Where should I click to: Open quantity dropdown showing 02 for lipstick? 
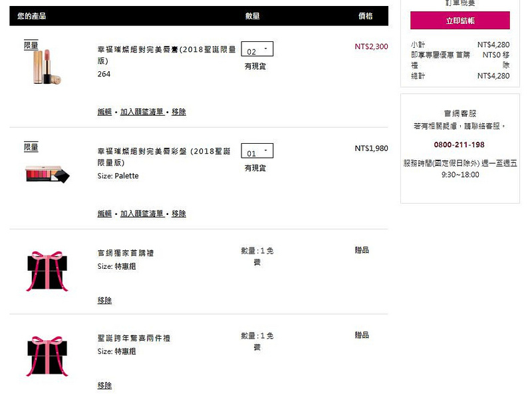(257, 49)
